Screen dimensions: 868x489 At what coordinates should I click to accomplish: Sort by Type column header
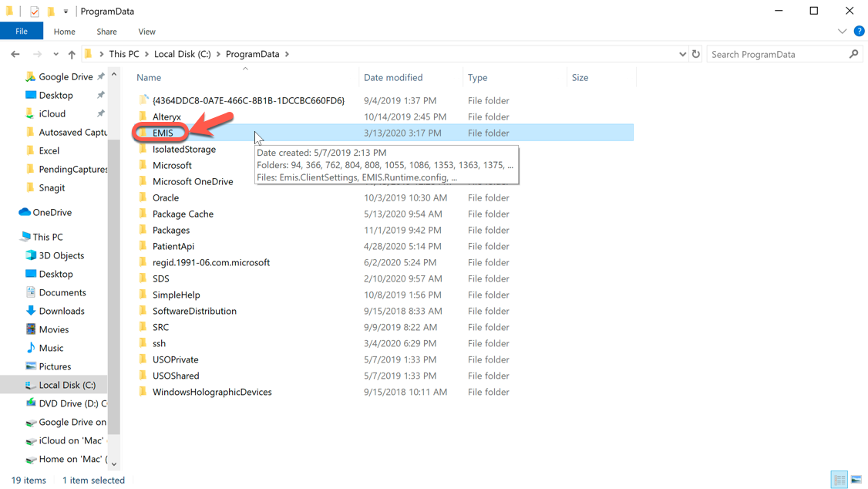pos(477,78)
